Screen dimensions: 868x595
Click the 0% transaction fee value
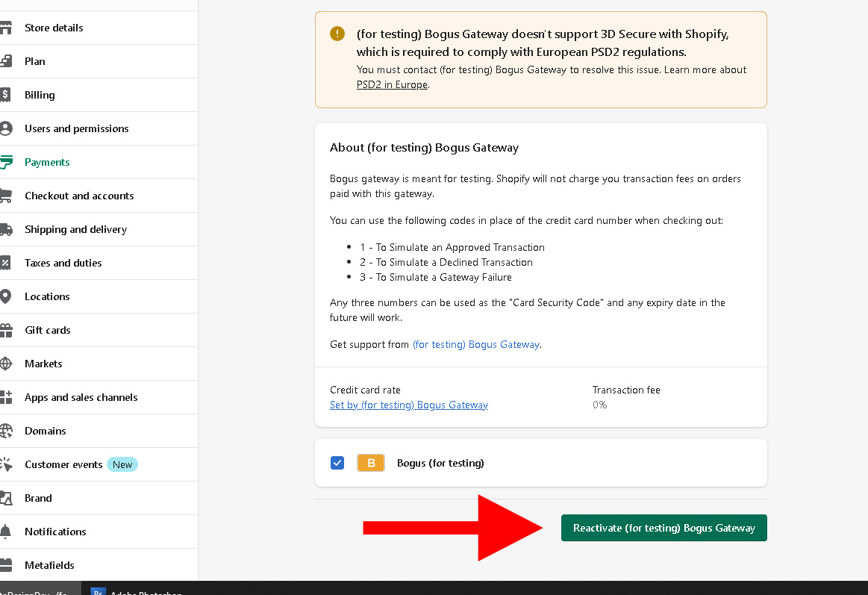[599, 405]
